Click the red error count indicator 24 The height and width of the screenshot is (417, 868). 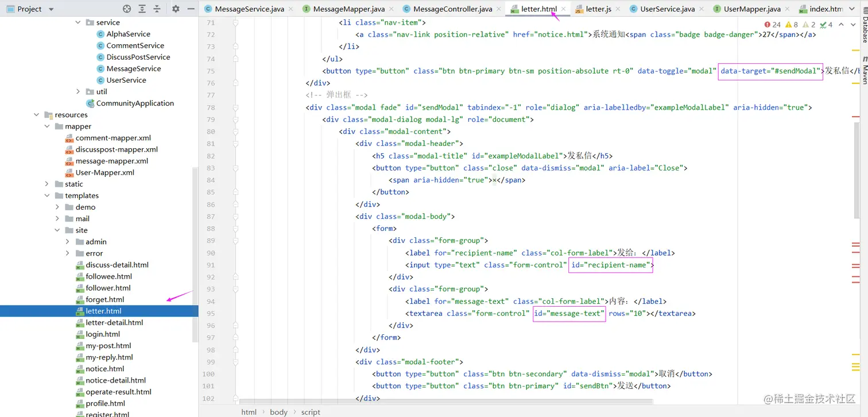773,25
